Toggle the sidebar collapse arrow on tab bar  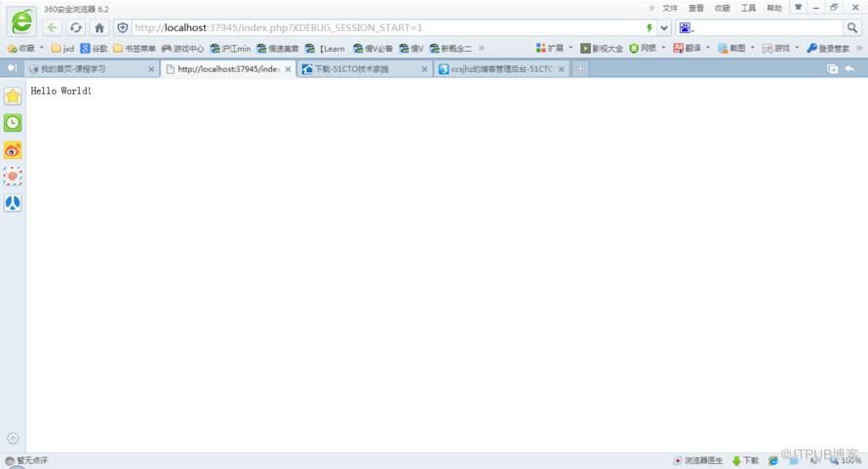pyautogui.click(x=12, y=67)
